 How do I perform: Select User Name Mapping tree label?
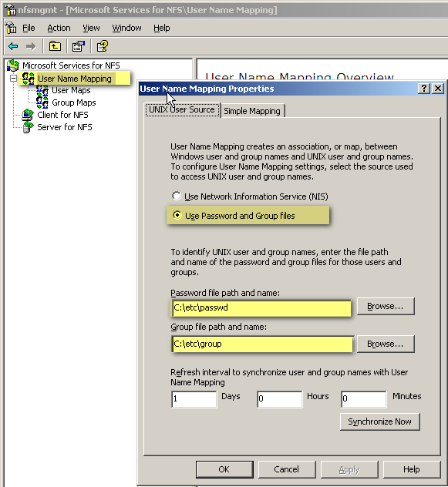(75, 79)
